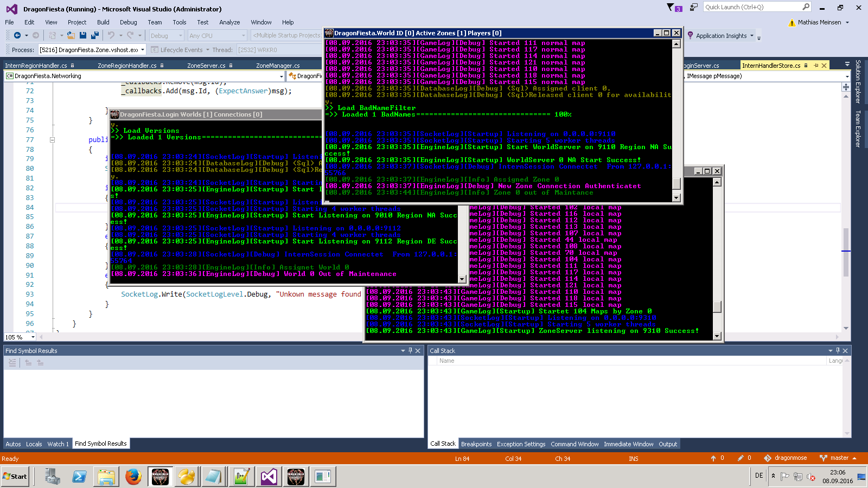Screen dimensions: 868x488
Task: Click the Redo toolbar icon
Action: (x=130, y=35)
